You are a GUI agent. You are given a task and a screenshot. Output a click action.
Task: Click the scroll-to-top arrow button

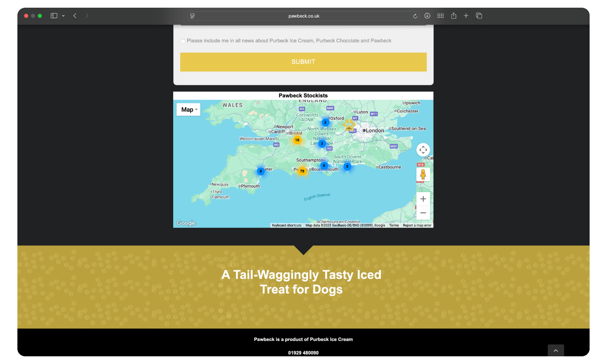tap(556, 350)
